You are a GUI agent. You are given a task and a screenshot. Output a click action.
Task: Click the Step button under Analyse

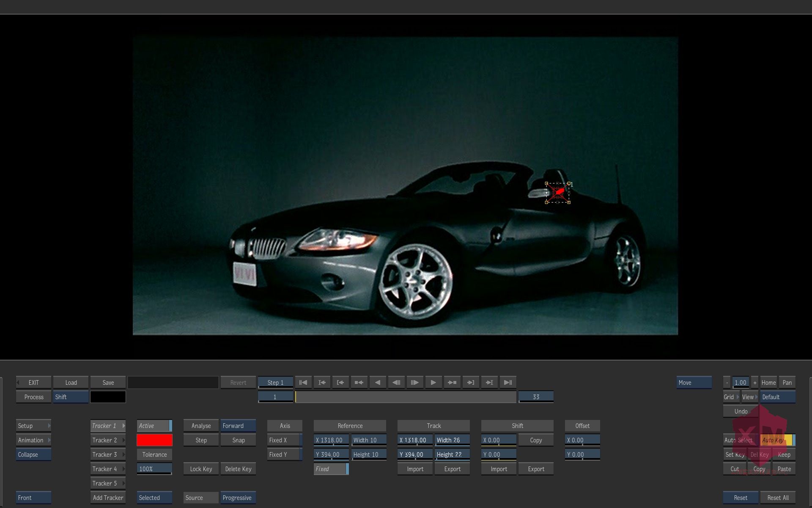coord(201,440)
